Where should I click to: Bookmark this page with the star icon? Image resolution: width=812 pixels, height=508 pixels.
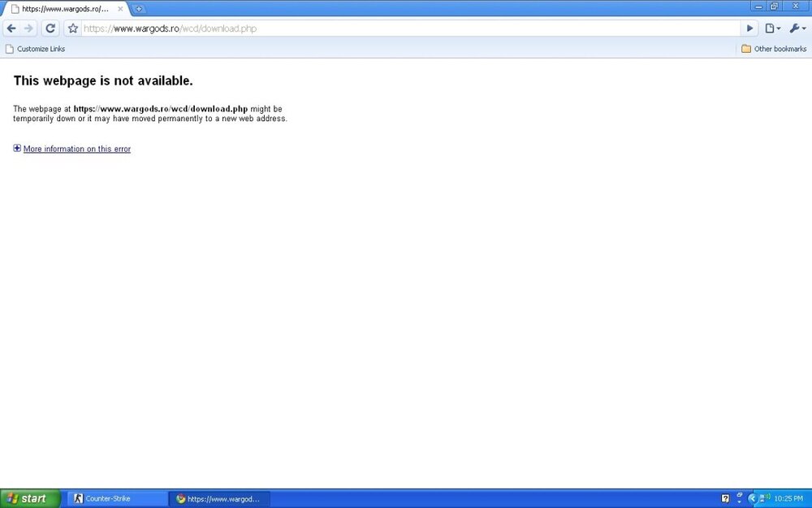(x=72, y=28)
